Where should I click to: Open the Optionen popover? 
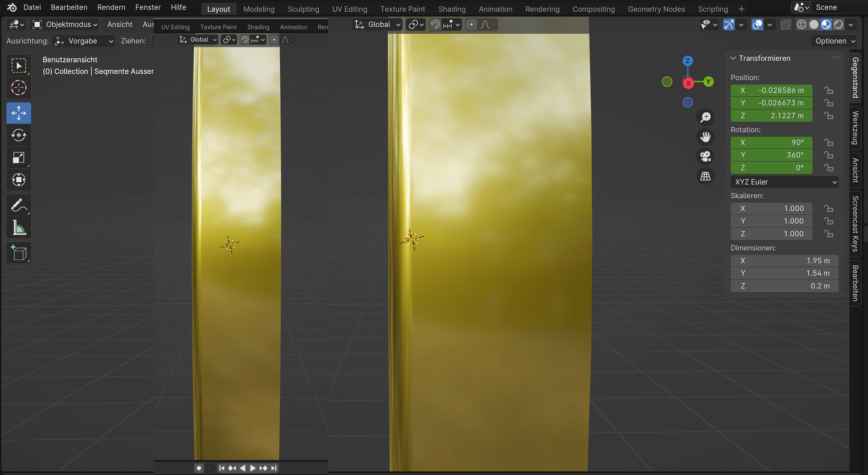pos(835,41)
